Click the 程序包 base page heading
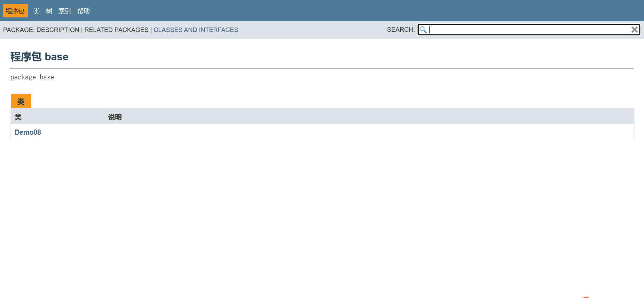This screenshot has width=644, height=298. point(39,57)
